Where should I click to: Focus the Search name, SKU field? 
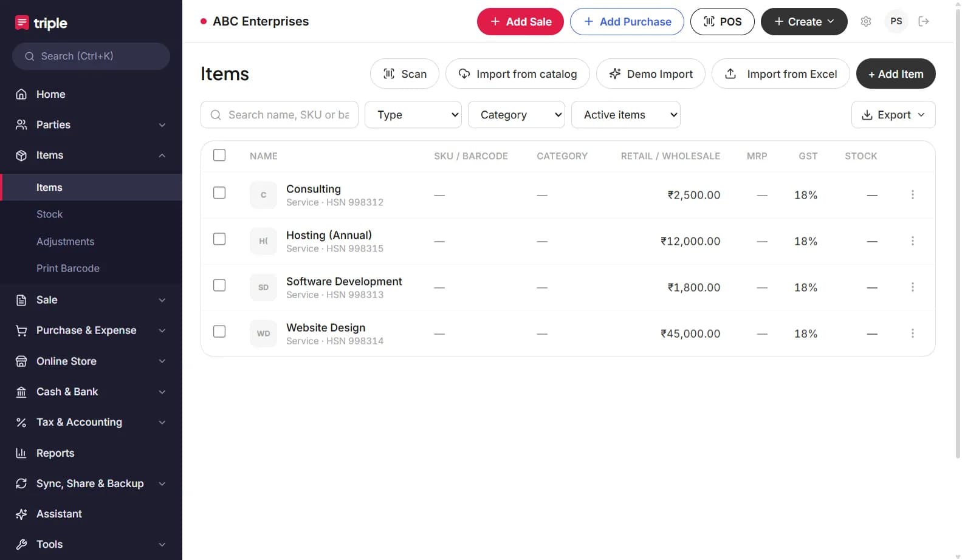280,115
